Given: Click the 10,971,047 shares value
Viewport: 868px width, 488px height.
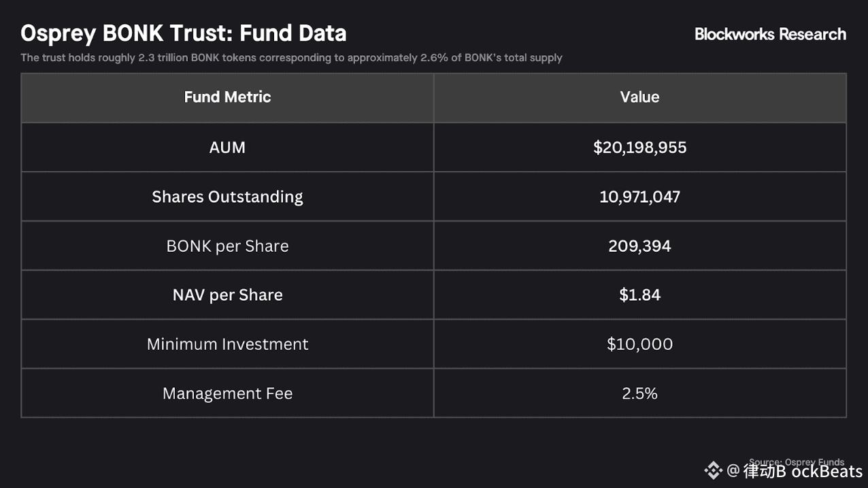Looking at the screenshot, I should point(639,197).
